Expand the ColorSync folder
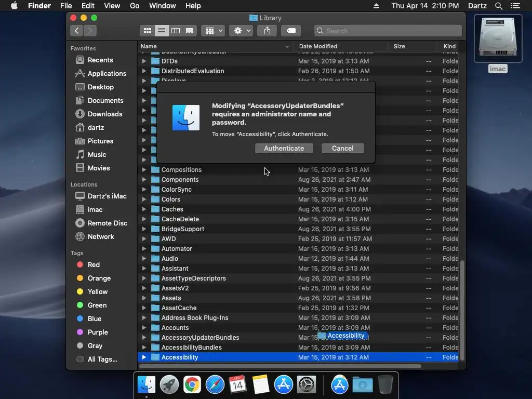Screen dimensions: 532x399 pos(144,189)
